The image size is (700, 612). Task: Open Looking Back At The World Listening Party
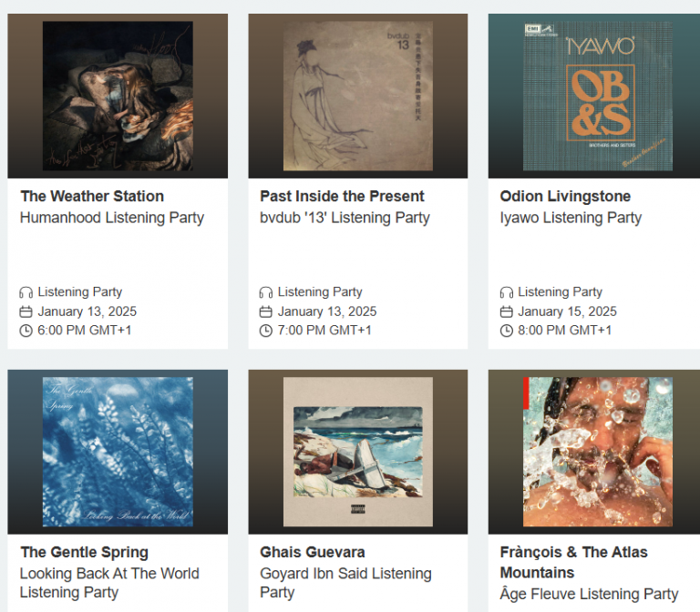[x=109, y=583]
